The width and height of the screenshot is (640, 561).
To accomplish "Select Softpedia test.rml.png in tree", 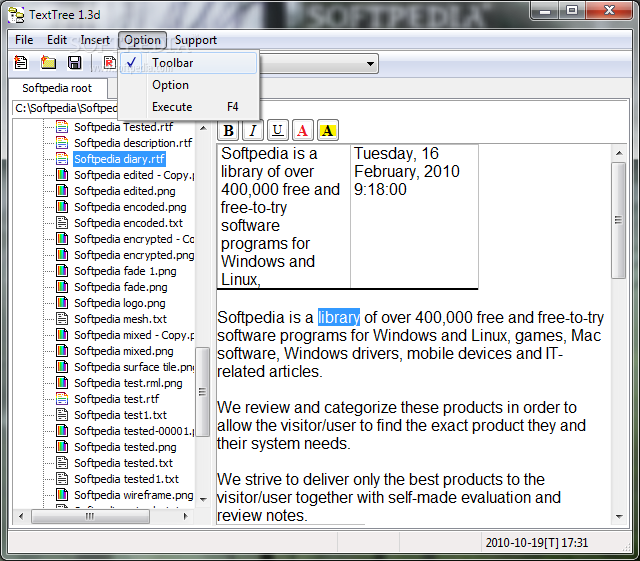I will click(128, 383).
